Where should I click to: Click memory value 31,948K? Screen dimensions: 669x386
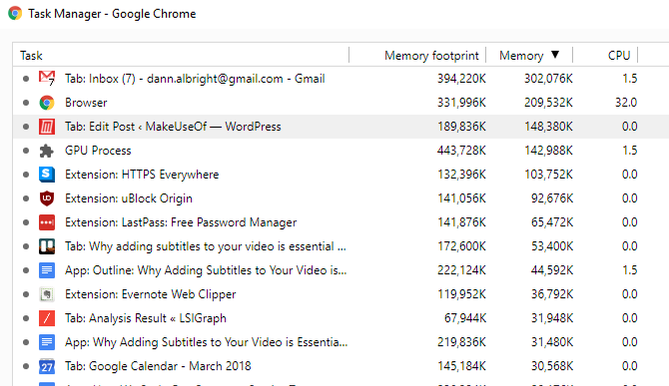pyautogui.click(x=552, y=318)
